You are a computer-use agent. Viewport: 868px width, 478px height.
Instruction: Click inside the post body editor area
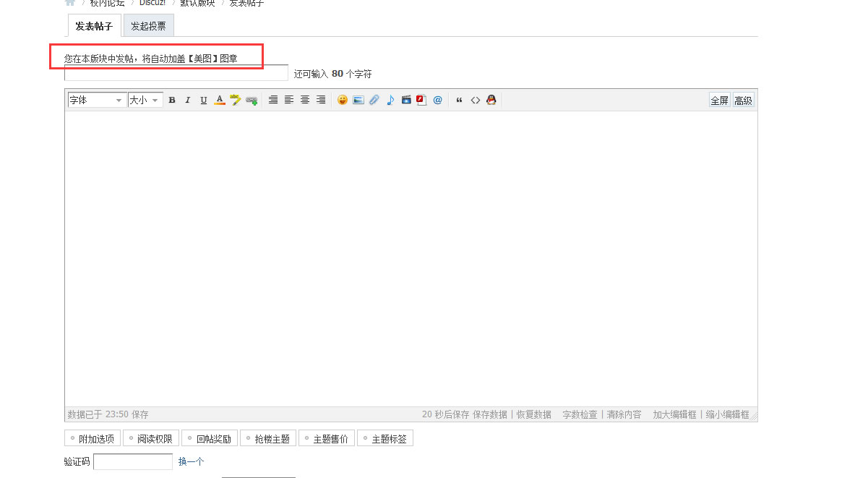(411, 259)
